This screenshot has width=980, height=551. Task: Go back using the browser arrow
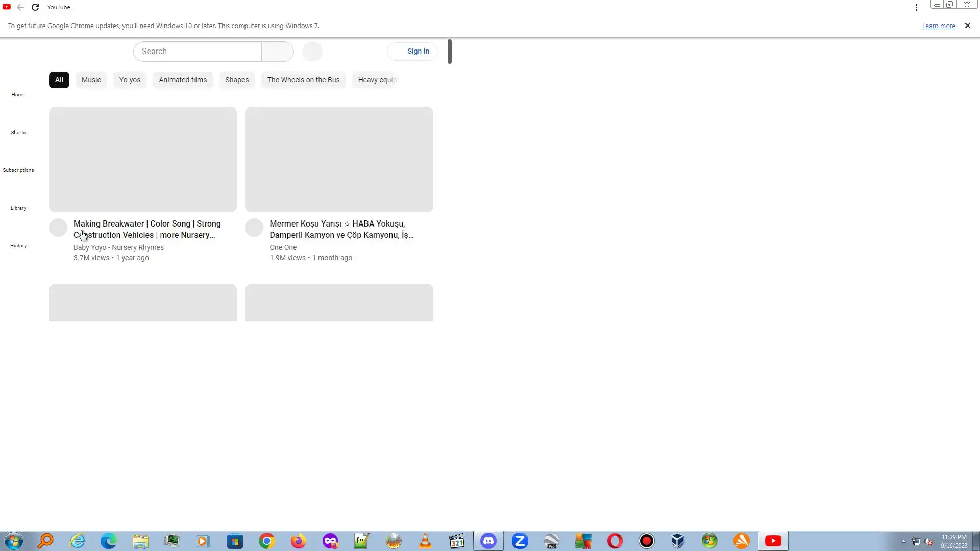(20, 7)
